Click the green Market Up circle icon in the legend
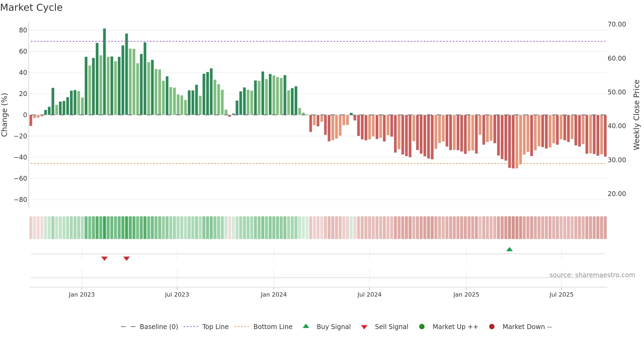The image size is (644, 362). click(x=422, y=327)
